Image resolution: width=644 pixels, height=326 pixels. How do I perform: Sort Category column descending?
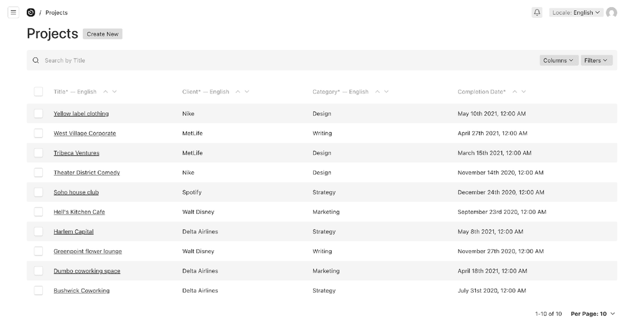point(386,92)
